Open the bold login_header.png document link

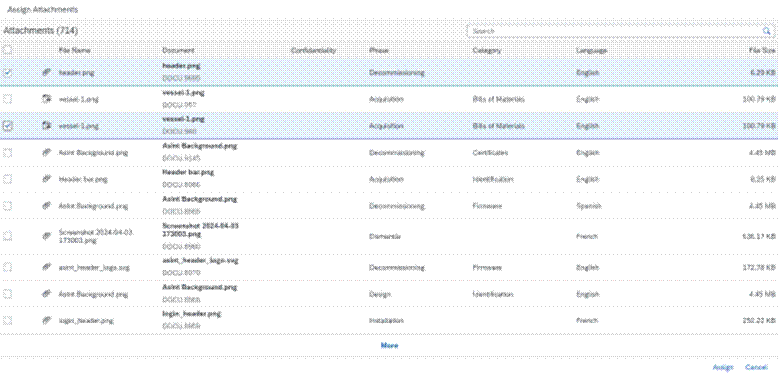coord(192,314)
